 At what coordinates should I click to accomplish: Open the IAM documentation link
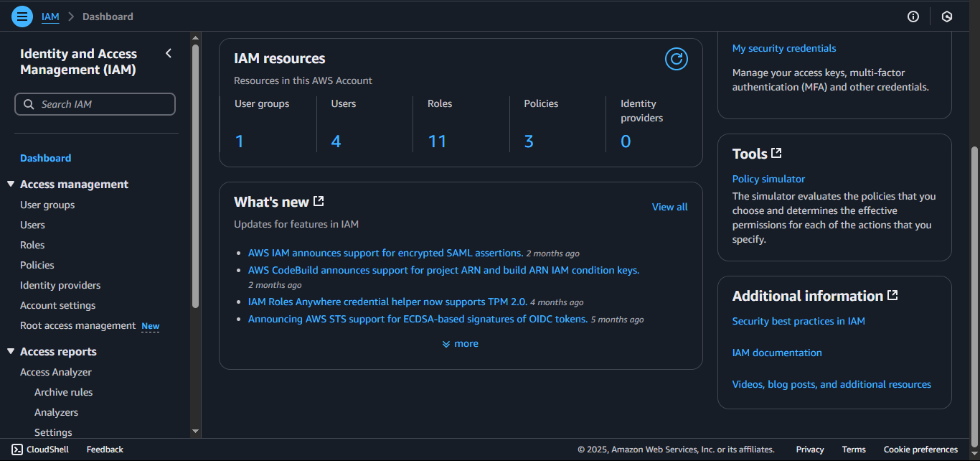[777, 353]
